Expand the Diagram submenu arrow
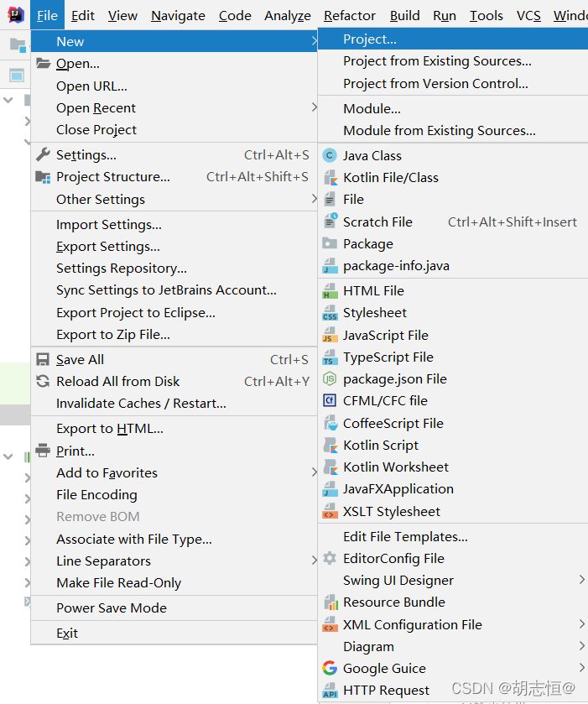Viewport: 588px width, 704px height. pos(582,645)
